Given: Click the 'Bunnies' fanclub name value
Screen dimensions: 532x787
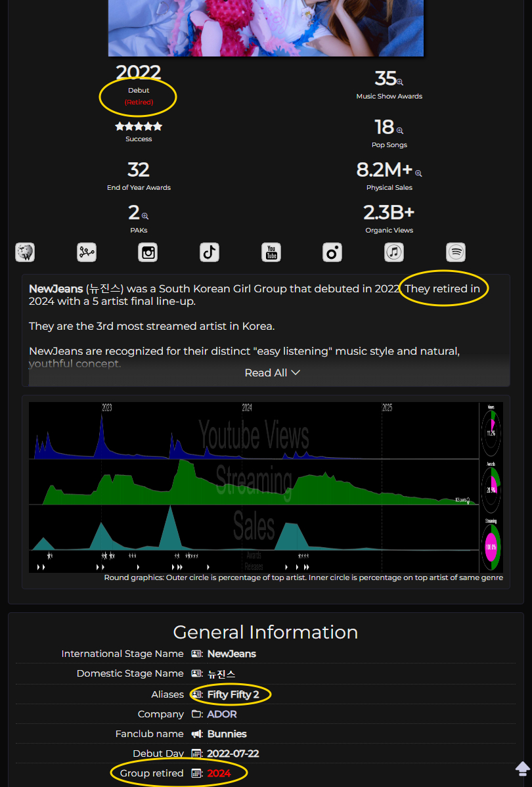Looking at the screenshot, I should [x=227, y=734].
